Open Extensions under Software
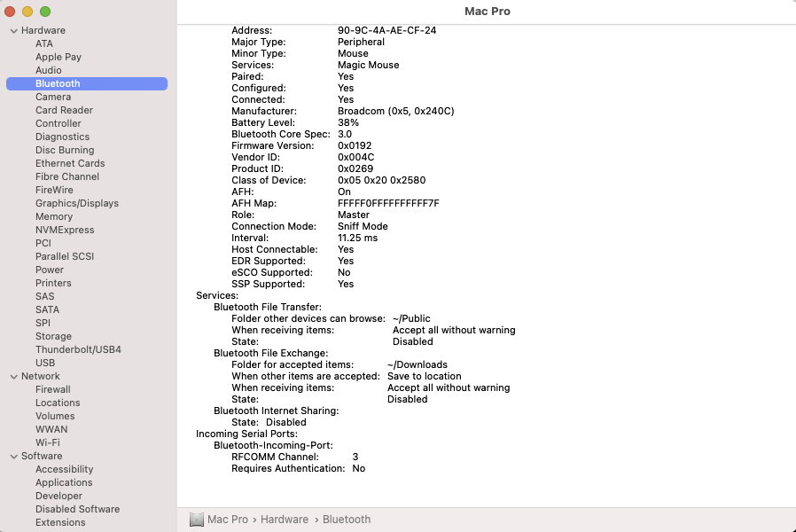The image size is (796, 532). tap(60, 522)
